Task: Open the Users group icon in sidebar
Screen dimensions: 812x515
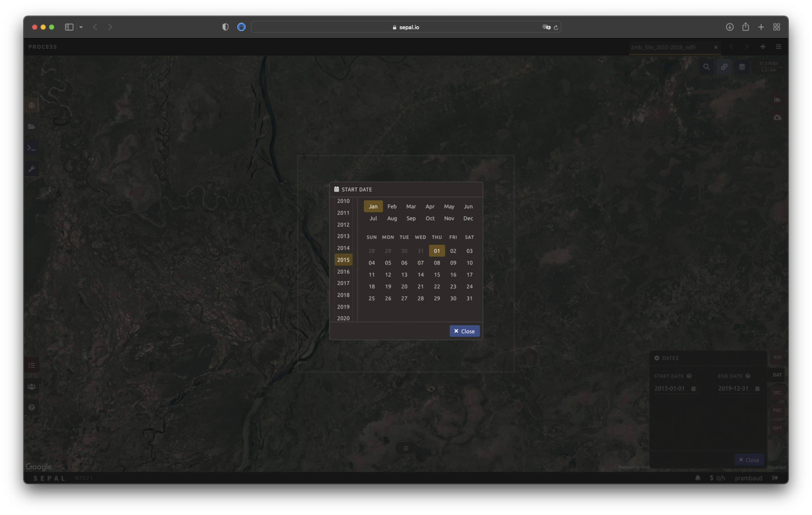Action: (x=32, y=386)
